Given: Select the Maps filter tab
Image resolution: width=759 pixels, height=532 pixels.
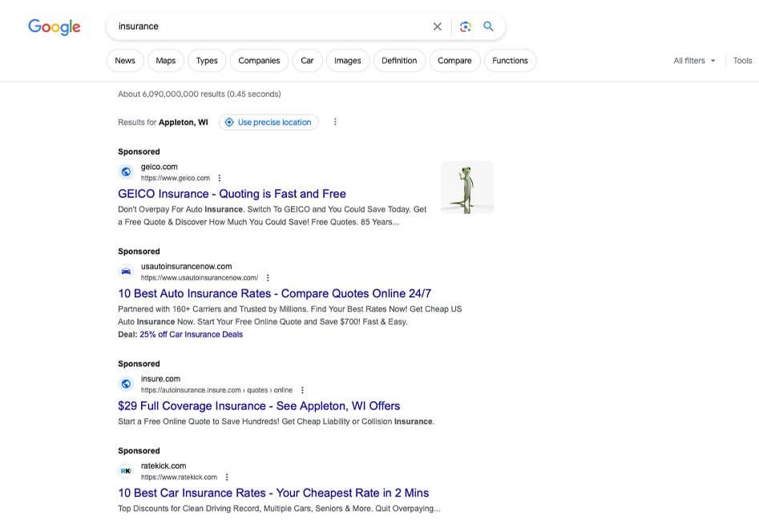Looking at the screenshot, I should coord(166,61).
